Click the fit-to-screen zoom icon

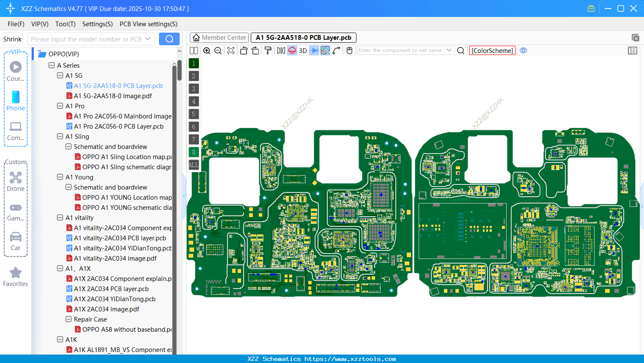(x=230, y=50)
